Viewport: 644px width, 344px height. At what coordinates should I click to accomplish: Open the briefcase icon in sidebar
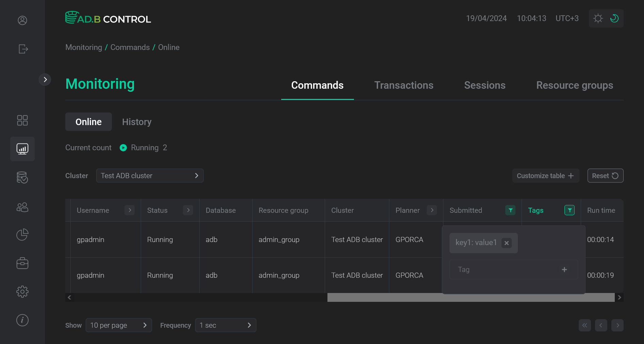coord(22,263)
